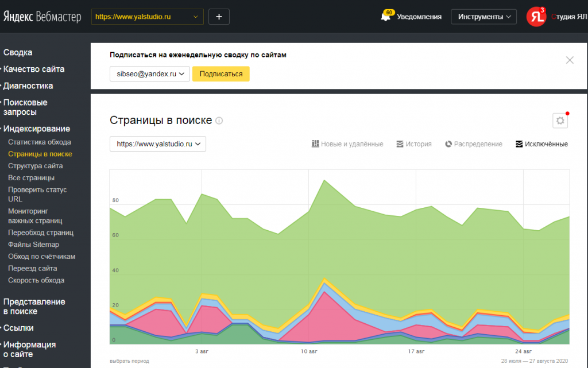Click the 3 авг date on the chart axis
This screenshot has height=368, width=588.
202,351
